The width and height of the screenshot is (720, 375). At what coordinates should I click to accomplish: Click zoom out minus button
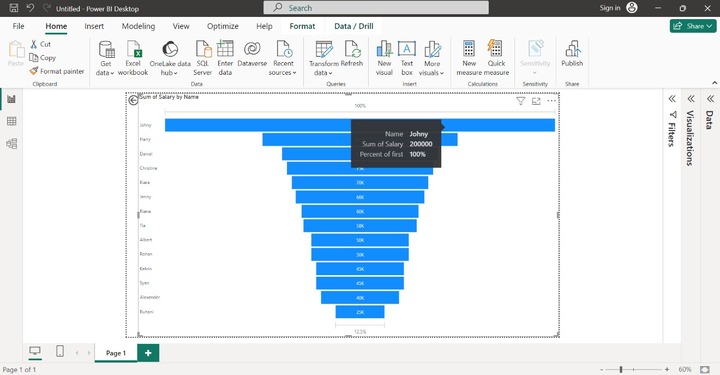point(602,369)
